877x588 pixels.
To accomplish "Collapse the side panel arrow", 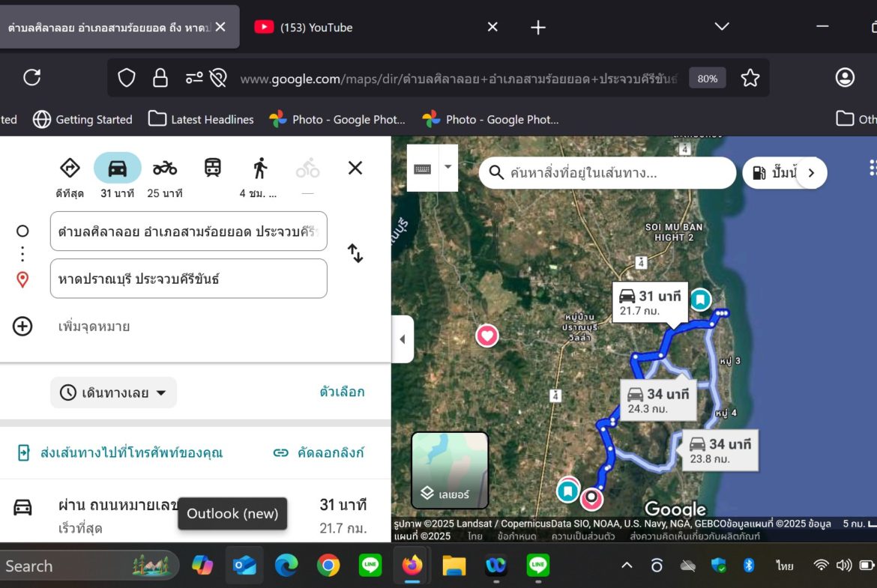I will 402,339.
